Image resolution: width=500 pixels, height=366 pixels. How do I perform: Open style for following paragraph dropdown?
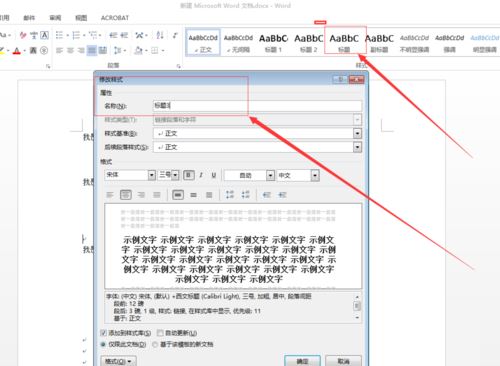click(x=357, y=147)
